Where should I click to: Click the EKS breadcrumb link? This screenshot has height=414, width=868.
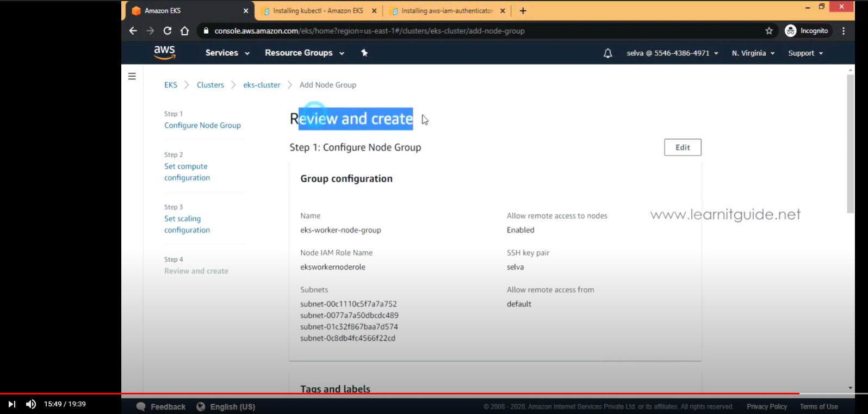171,85
